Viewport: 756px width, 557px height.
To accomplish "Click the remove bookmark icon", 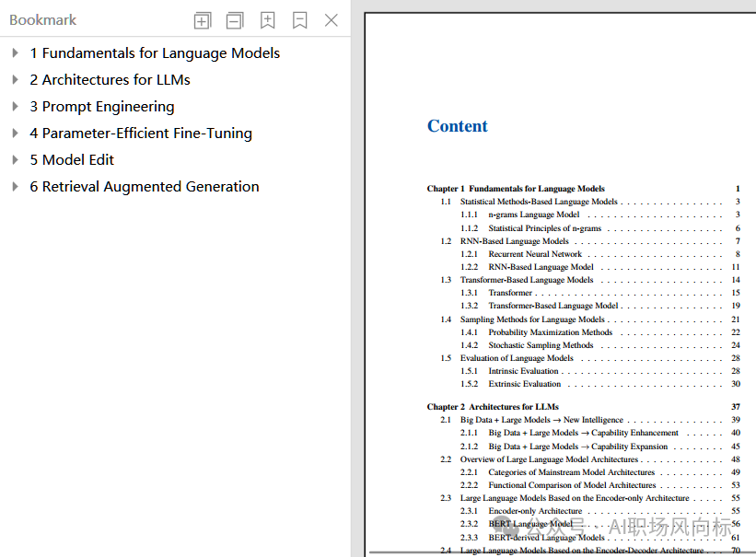I will coord(300,20).
